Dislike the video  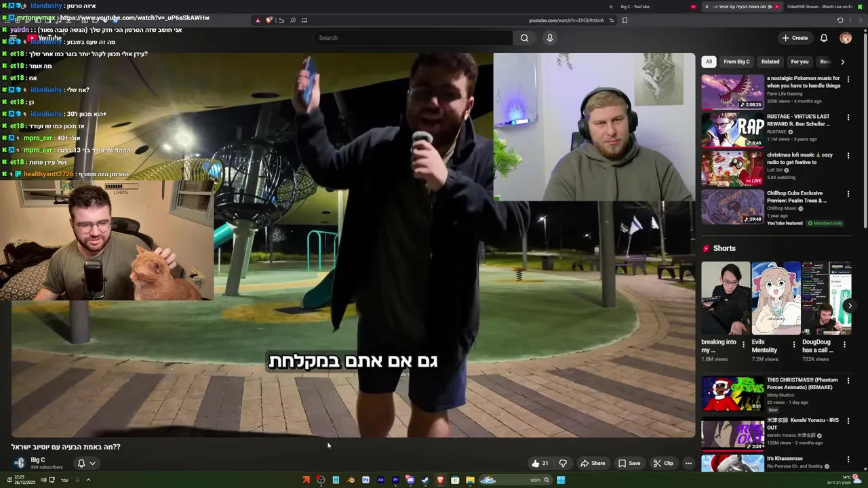(563, 464)
